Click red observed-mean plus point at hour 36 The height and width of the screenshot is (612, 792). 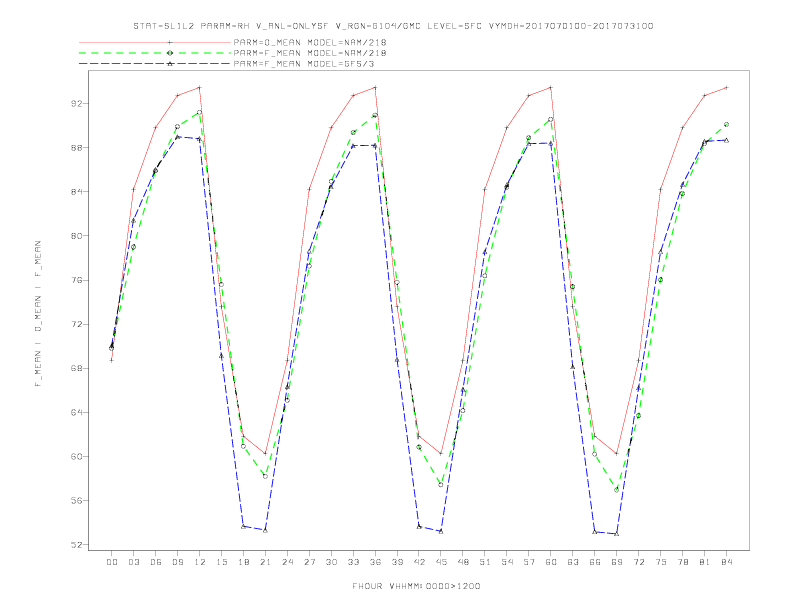pos(375,87)
